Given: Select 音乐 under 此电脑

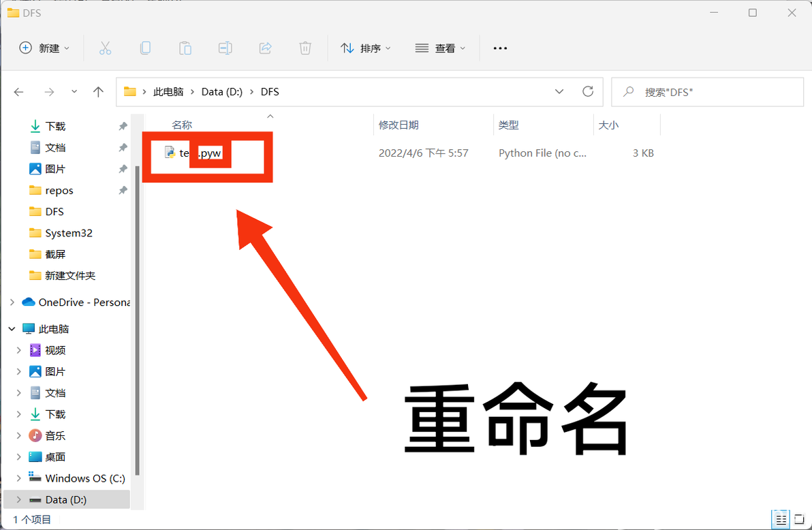Looking at the screenshot, I should pyautogui.click(x=55, y=435).
